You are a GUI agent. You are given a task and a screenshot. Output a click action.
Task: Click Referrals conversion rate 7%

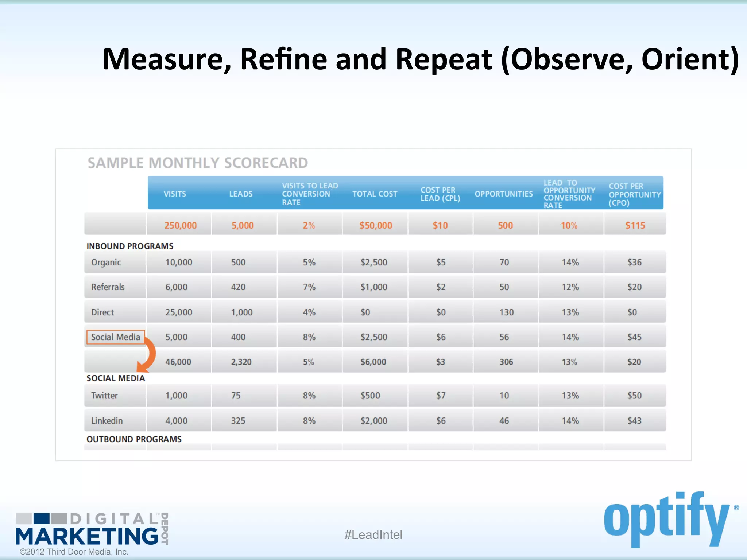pos(309,287)
